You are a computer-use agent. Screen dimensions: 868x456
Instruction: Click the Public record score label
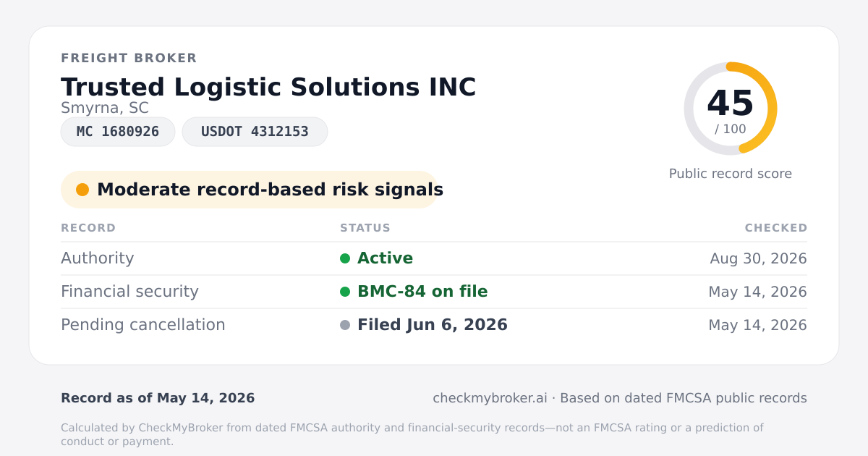[x=731, y=174]
